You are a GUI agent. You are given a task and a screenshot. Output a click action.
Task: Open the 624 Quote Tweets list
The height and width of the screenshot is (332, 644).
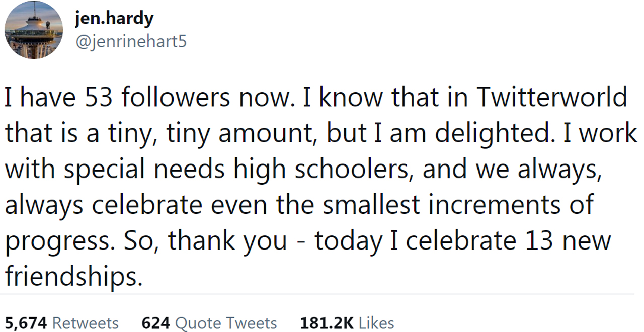click(x=209, y=323)
